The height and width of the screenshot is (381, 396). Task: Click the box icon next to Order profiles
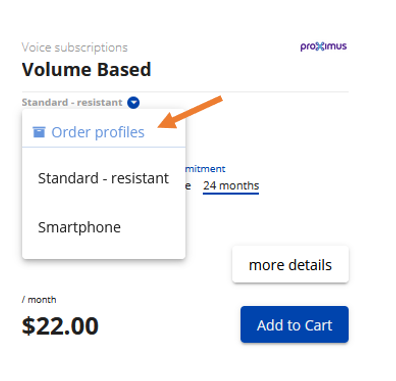coord(39,132)
